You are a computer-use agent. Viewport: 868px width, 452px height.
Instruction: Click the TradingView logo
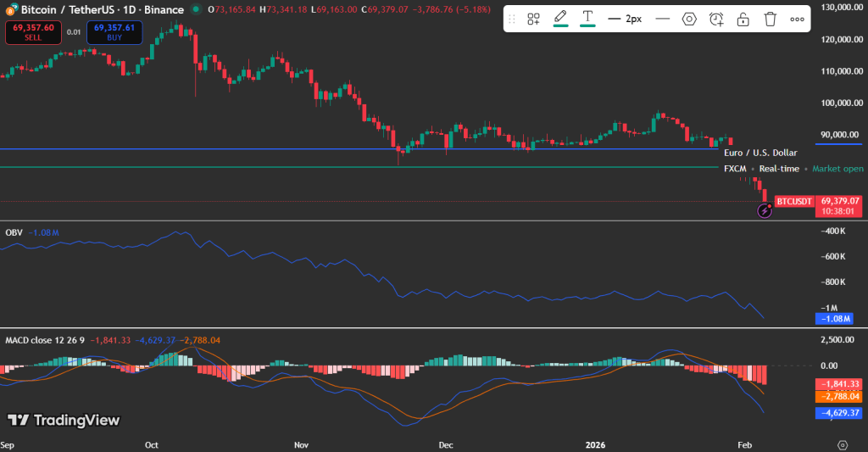[x=63, y=421]
